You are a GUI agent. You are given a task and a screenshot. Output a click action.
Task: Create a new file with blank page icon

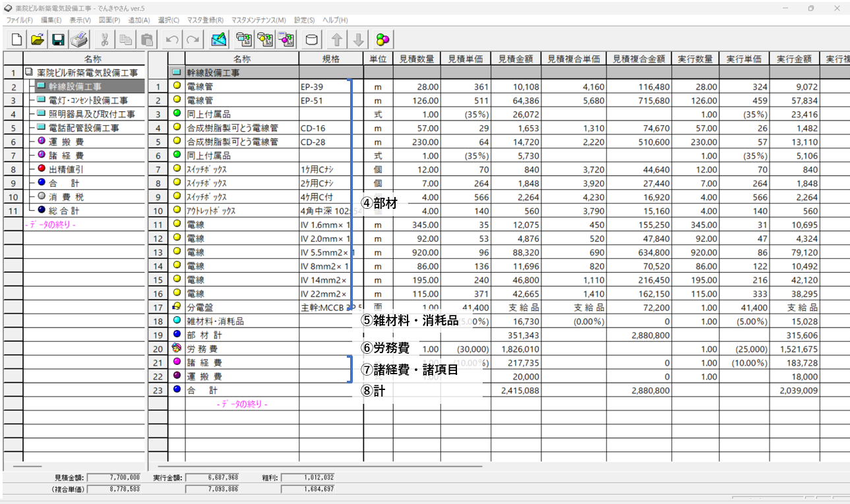[x=16, y=40]
